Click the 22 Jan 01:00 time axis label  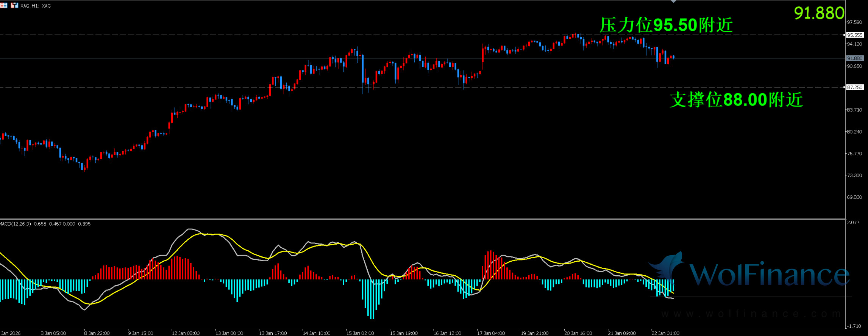point(665,333)
